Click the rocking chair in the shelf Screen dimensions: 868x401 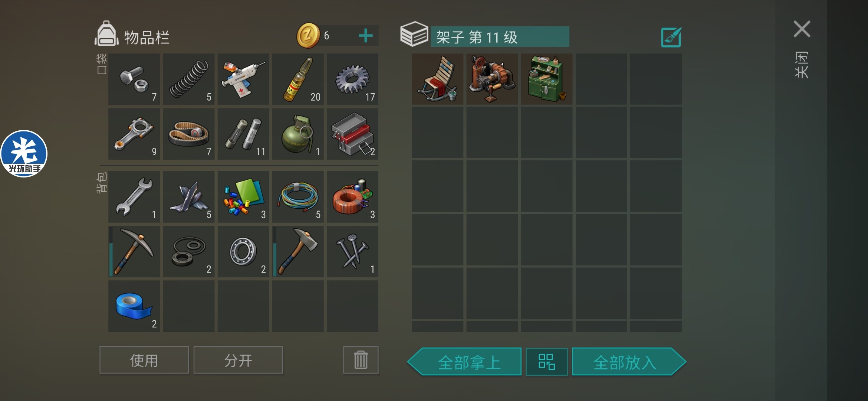tap(437, 79)
